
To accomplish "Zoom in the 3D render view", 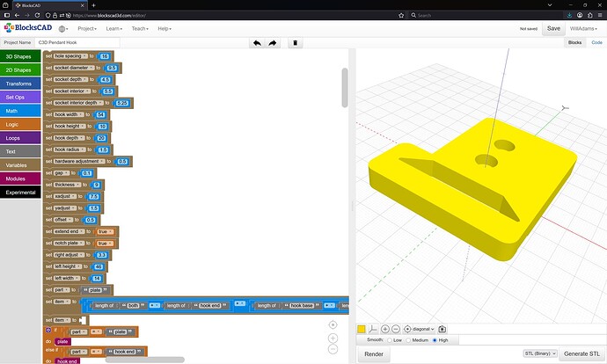I will (x=384, y=328).
